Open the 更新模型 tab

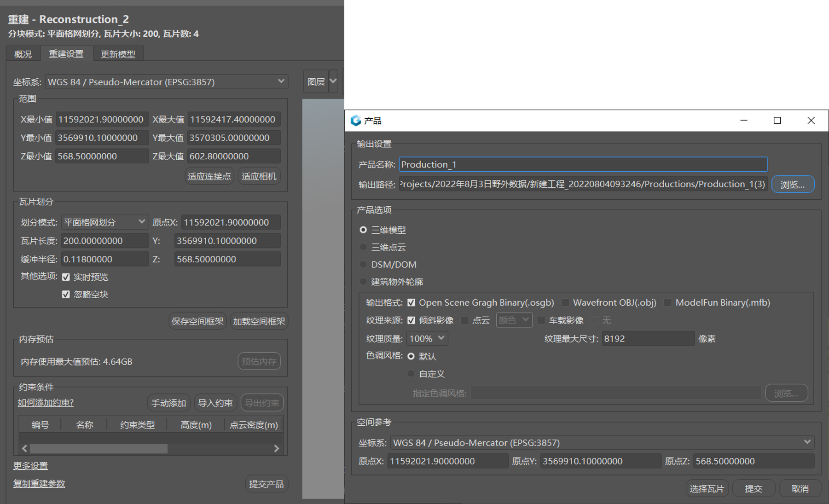coord(118,54)
